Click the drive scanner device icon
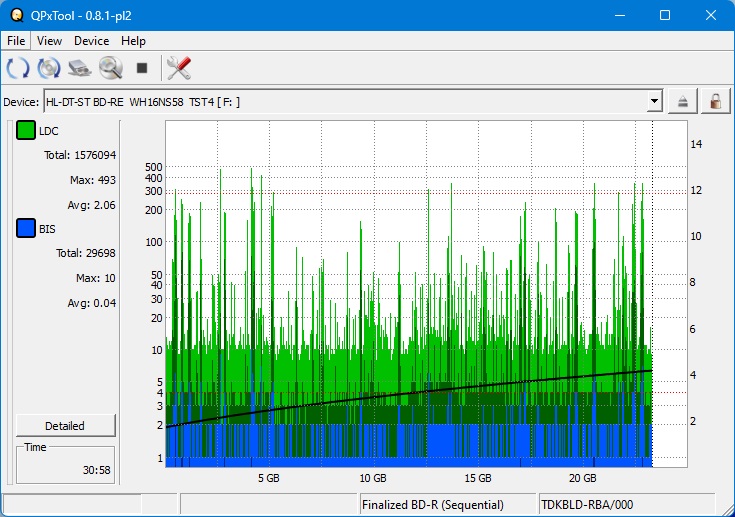The height and width of the screenshot is (517, 735). [x=80, y=68]
